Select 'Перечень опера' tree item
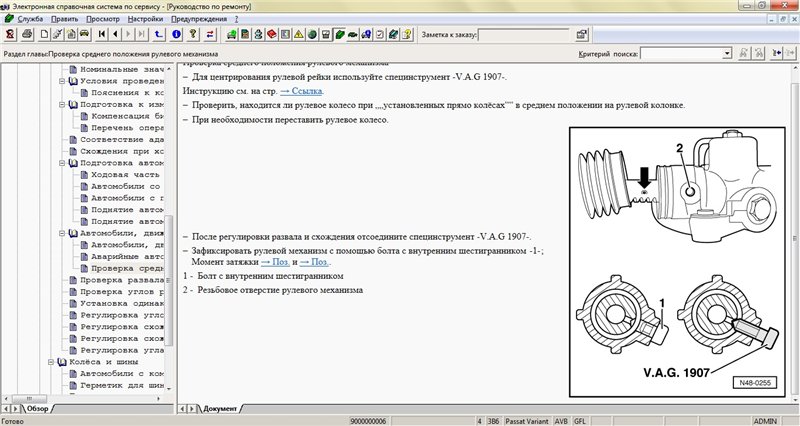The image size is (800, 426). point(128,128)
